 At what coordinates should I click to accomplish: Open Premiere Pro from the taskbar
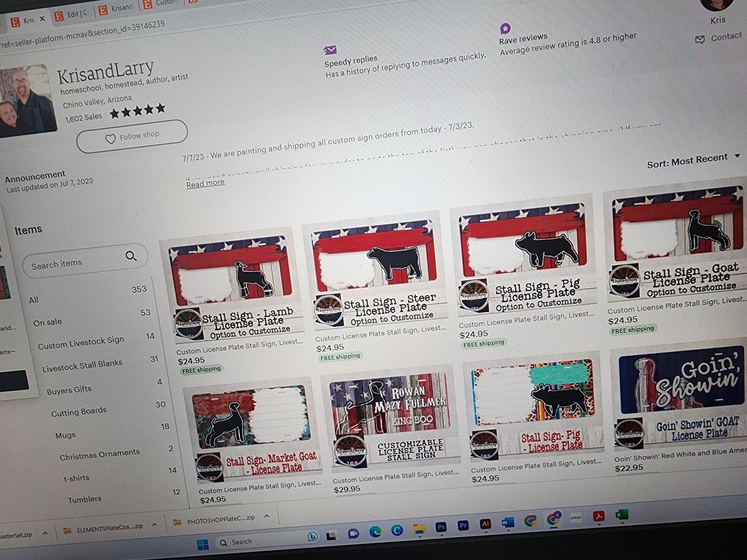[x=463, y=526]
